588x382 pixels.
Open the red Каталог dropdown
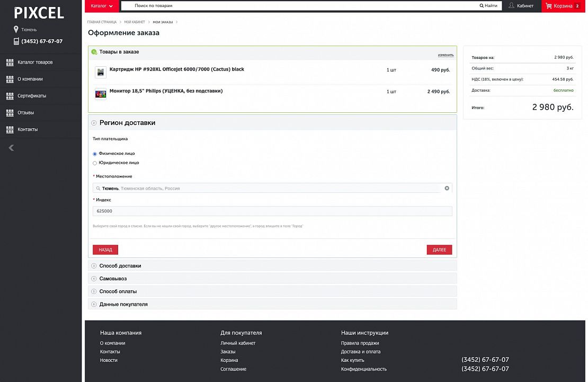click(x=102, y=6)
